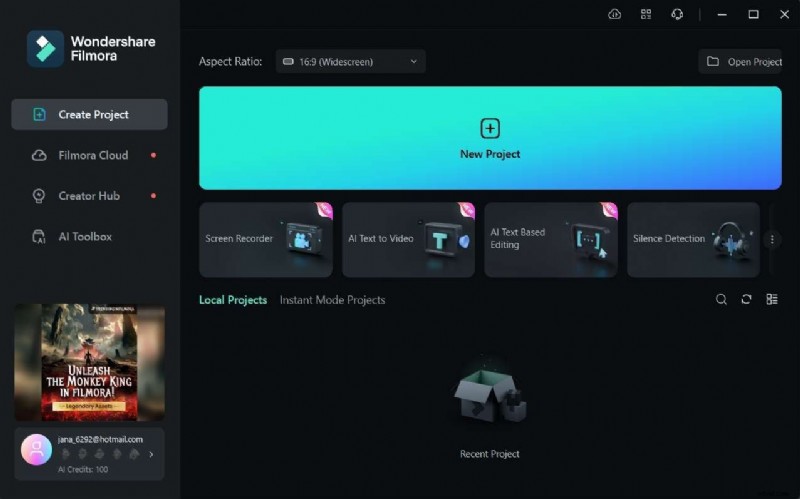Select the Local Projects tab
The image size is (800, 499).
[x=233, y=300]
